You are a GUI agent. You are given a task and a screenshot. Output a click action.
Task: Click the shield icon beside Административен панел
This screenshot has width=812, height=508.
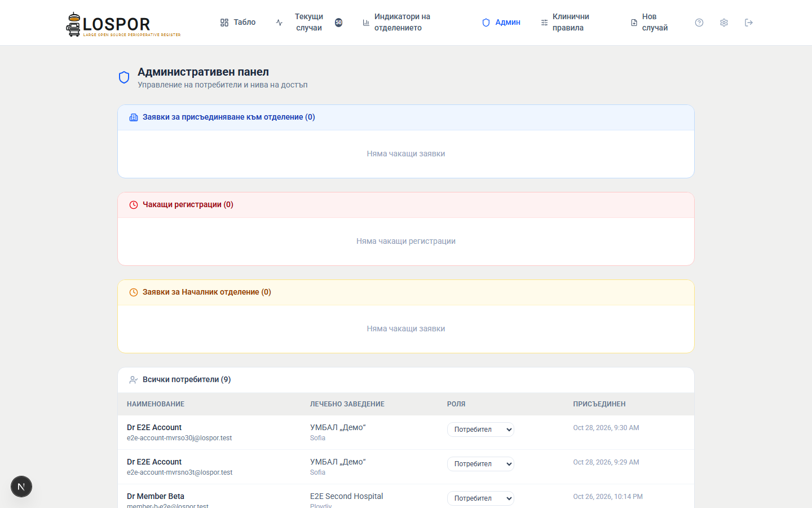coord(124,77)
